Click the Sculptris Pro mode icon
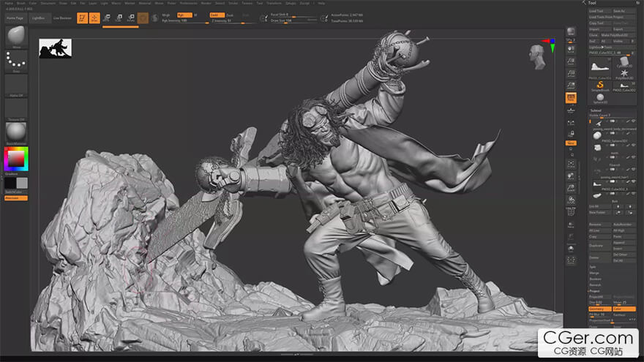 click(x=155, y=18)
